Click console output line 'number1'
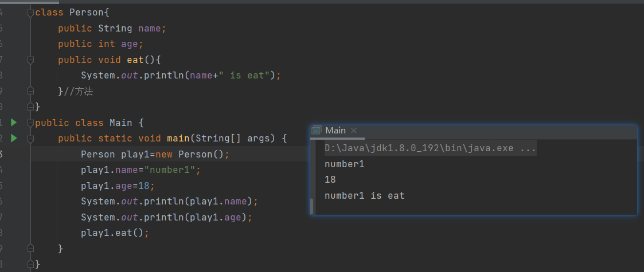This screenshot has width=644, height=272. click(x=344, y=164)
